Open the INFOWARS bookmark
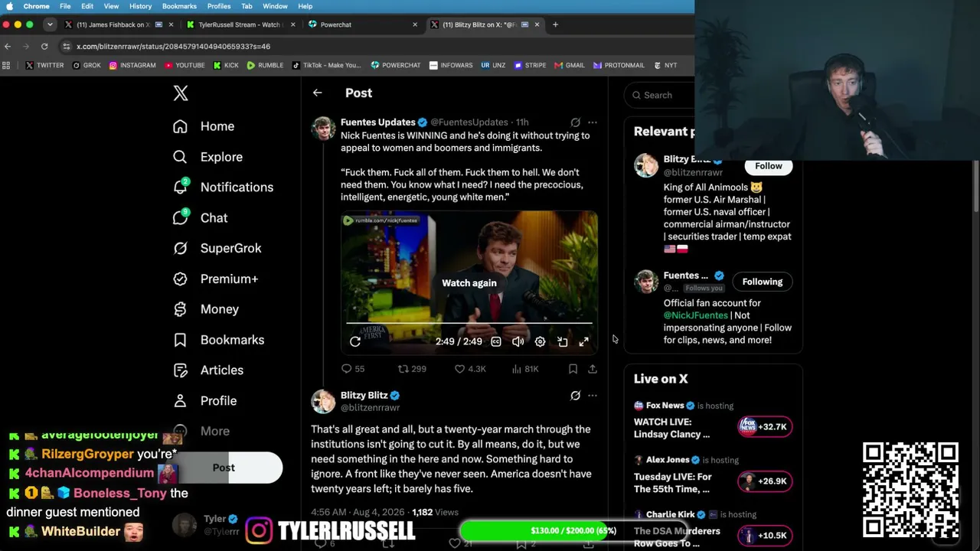The image size is (980, 551). [x=451, y=65]
